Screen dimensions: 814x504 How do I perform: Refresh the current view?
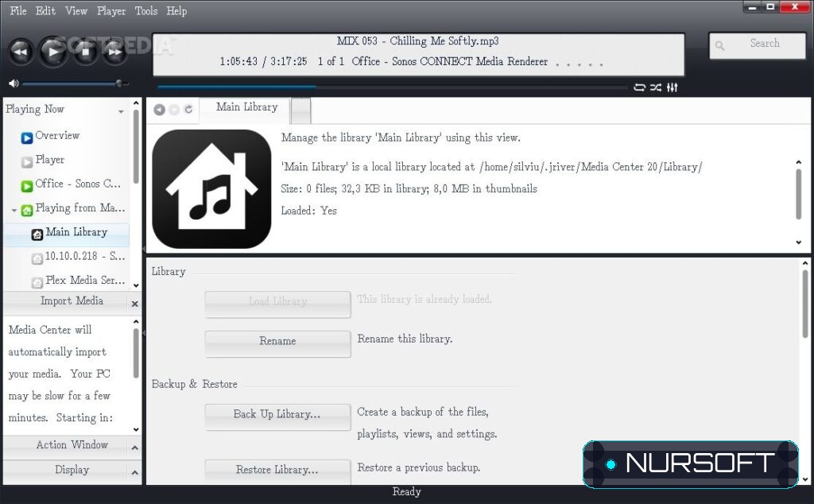[x=188, y=110]
